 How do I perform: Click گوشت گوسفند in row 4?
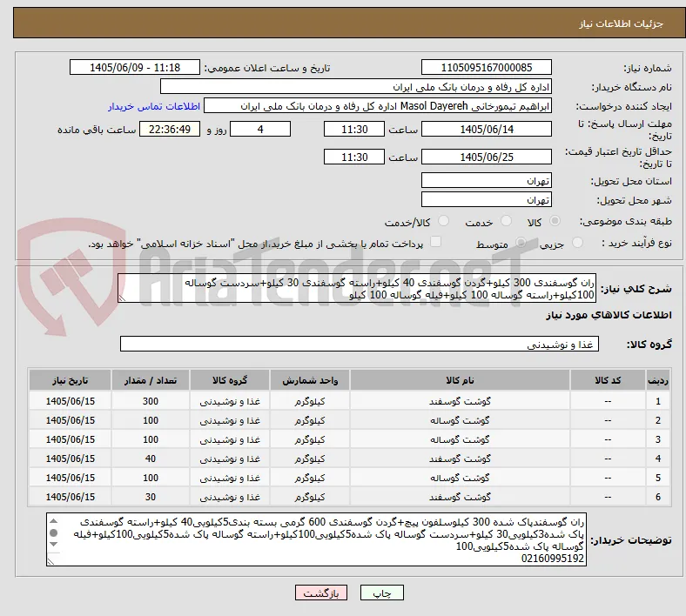tap(460, 459)
